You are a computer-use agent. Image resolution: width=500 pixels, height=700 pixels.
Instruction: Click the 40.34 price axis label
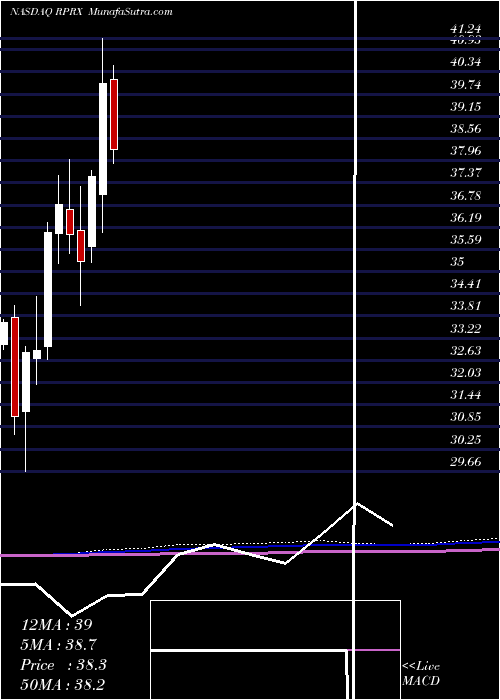click(x=466, y=62)
